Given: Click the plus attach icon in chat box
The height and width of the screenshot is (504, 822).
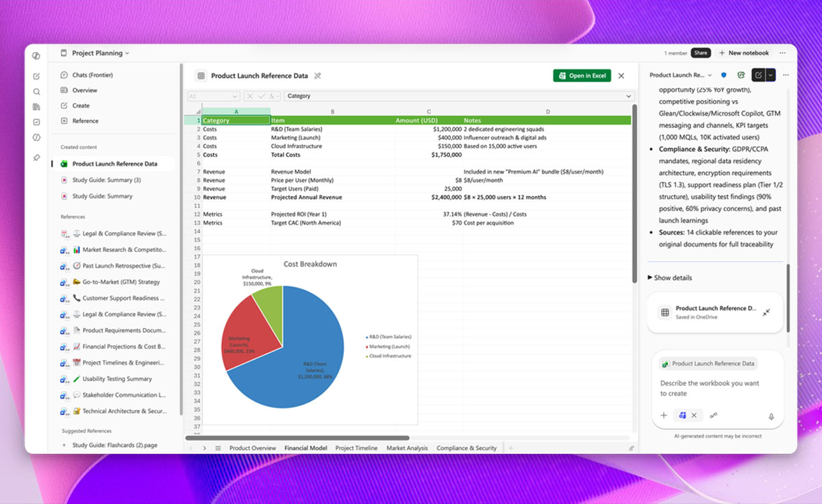Looking at the screenshot, I should coord(663,415).
